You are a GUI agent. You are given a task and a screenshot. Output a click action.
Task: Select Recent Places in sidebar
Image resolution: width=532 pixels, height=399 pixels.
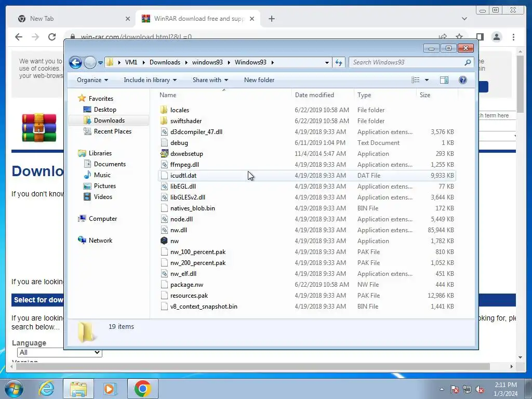(x=112, y=131)
